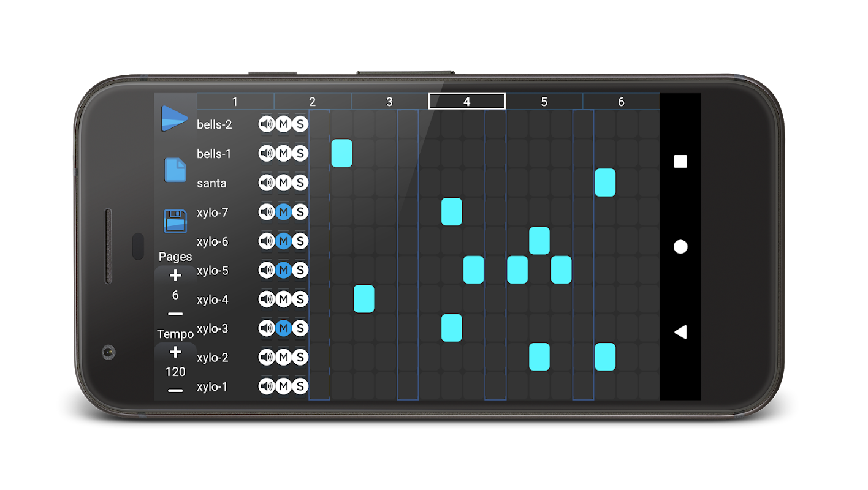Solo the xylo-3 track
The height and width of the screenshot is (490, 868).
pos(300,328)
